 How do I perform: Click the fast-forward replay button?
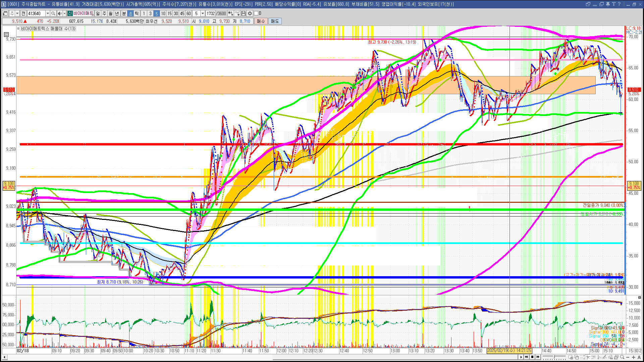[x=538, y=357]
